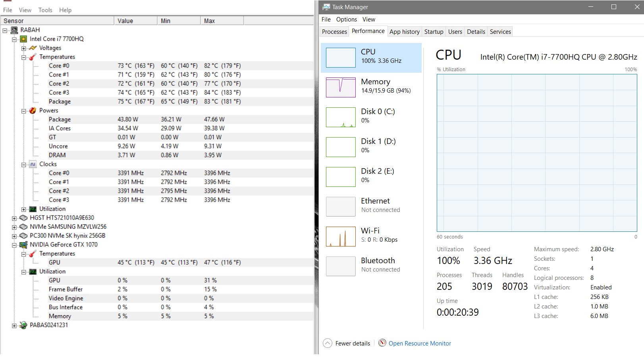Click the Clocks waveform icon
Viewport: 644px width, 361px height.
[33, 164]
